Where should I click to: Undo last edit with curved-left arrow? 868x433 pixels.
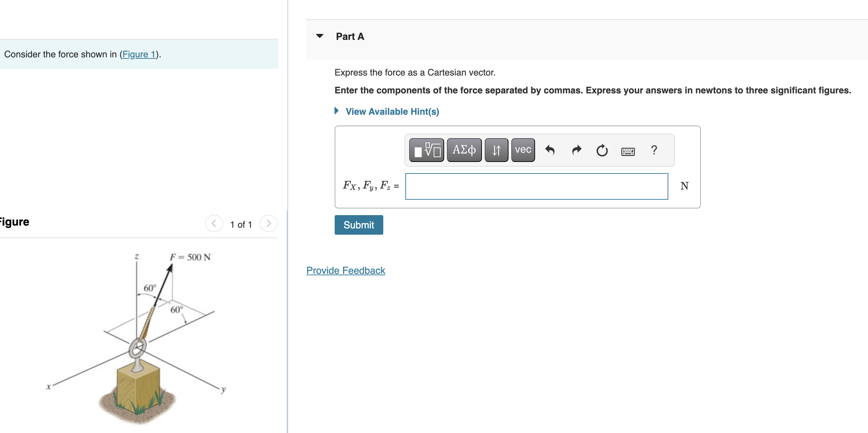(550, 150)
